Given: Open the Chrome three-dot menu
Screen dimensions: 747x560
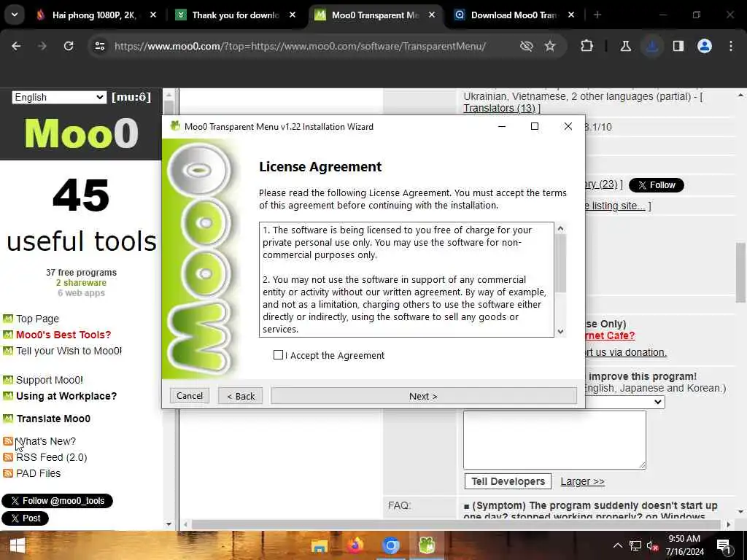Looking at the screenshot, I should (731, 46).
